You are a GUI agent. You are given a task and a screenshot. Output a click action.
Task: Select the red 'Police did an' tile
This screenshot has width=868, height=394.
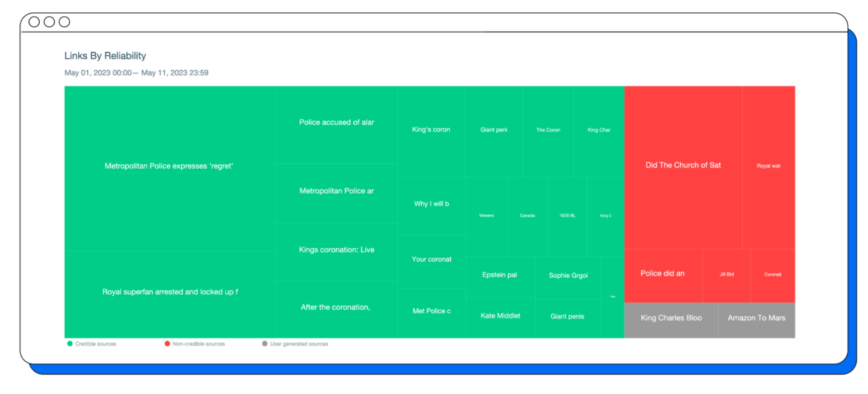pyautogui.click(x=663, y=274)
